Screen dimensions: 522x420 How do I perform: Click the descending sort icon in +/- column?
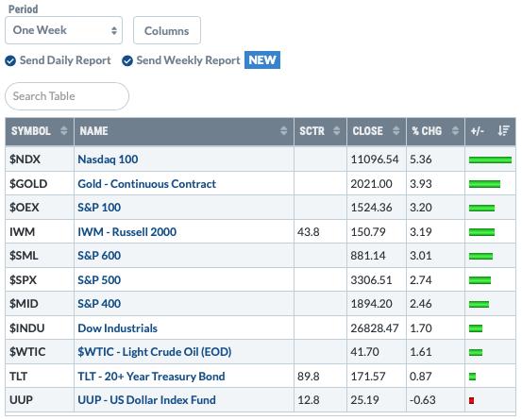504,131
